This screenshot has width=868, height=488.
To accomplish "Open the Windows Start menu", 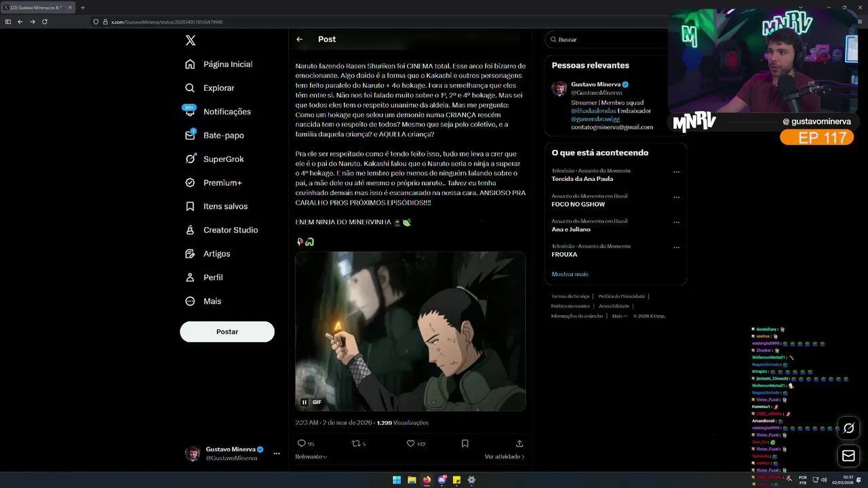I will pyautogui.click(x=397, y=480).
